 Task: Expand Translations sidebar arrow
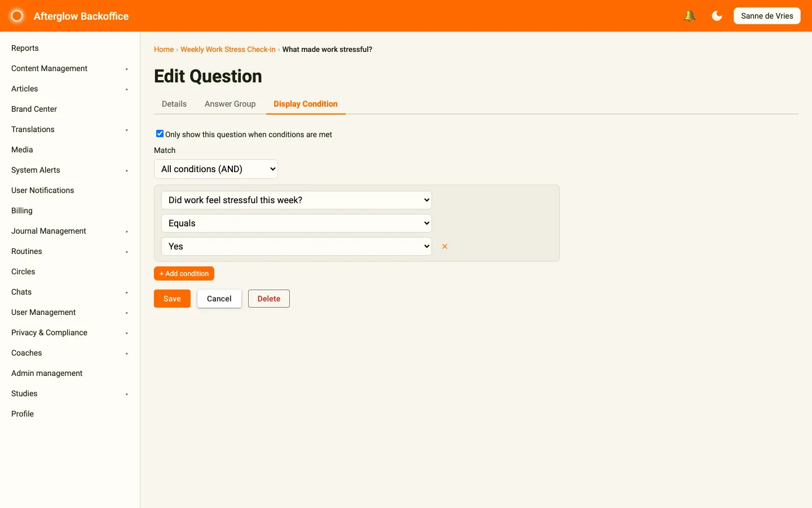point(127,130)
